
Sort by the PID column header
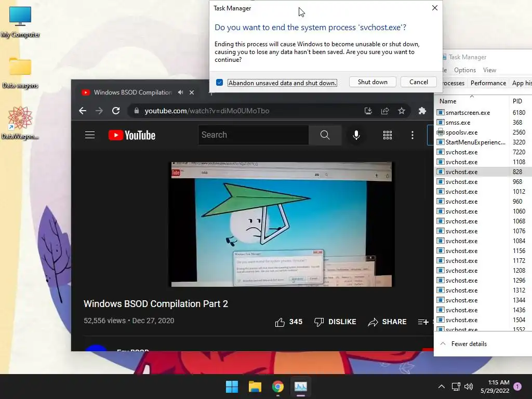520,101
